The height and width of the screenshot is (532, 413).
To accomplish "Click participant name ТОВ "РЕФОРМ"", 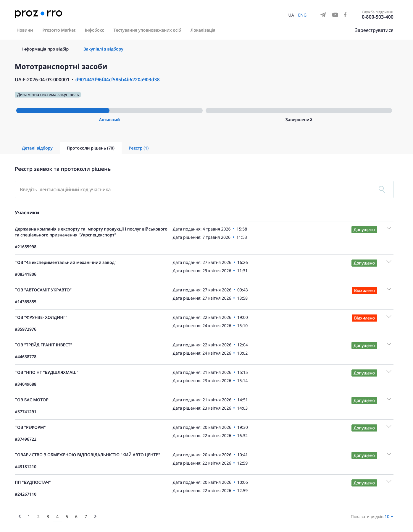I will click(30, 427).
